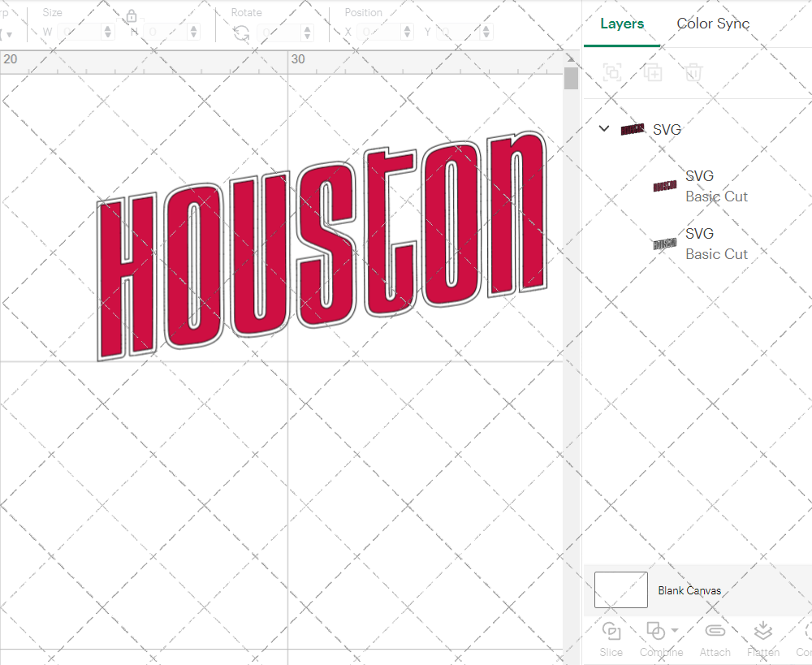Open the line type dropdown
This screenshot has width=812, height=665.
coord(8,31)
